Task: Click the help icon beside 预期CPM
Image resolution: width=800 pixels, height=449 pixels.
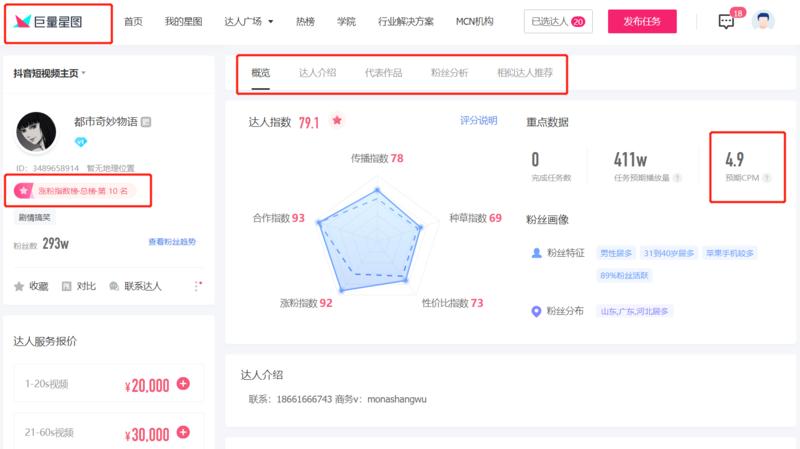Action: point(767,178)
